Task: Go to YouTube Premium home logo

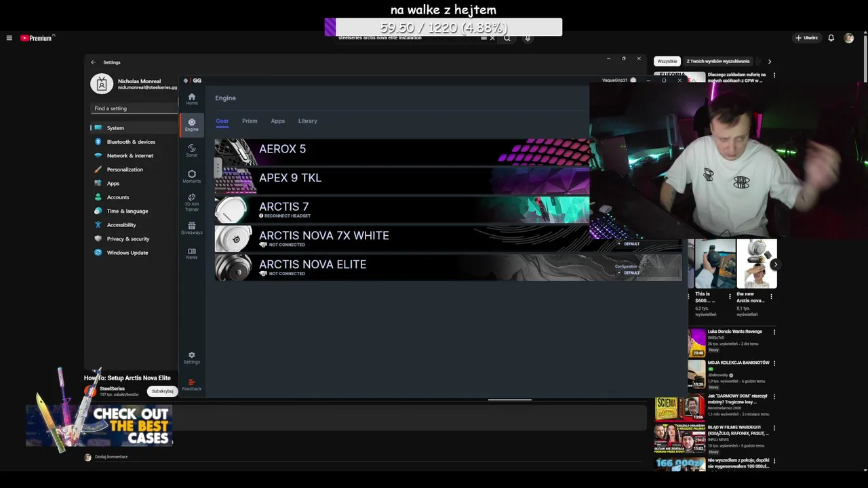Action: 37,38
